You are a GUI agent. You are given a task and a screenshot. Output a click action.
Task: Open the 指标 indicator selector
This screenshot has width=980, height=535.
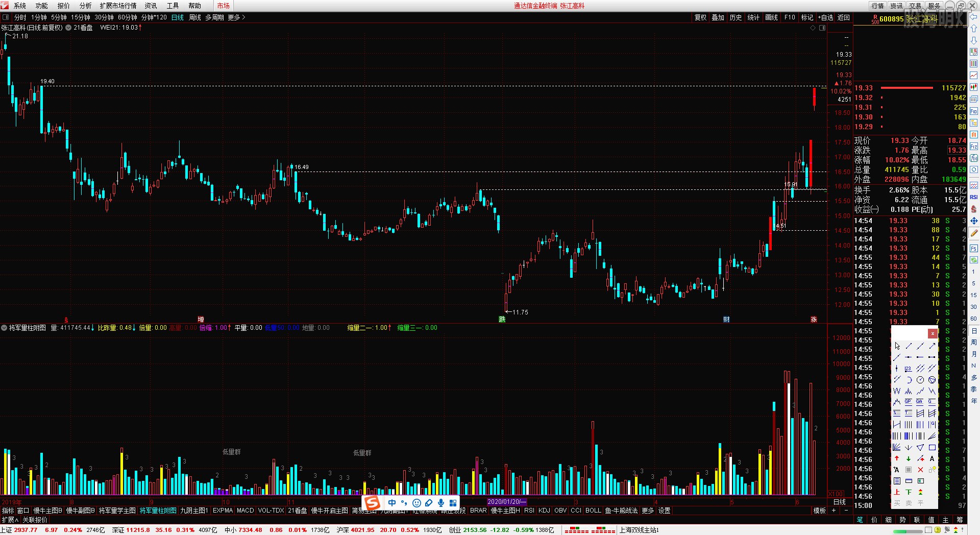tap(8, 510)
